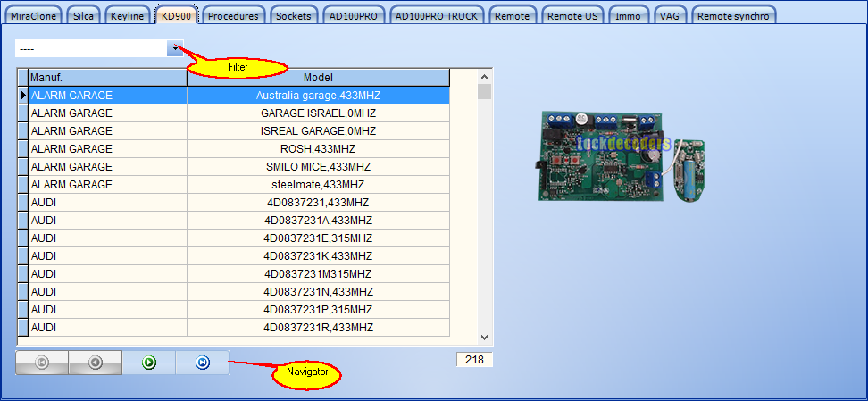The width and height of the screenshot is (868, 401).
Task: Jump to last record with blue arrow
Action: point(202,363)
